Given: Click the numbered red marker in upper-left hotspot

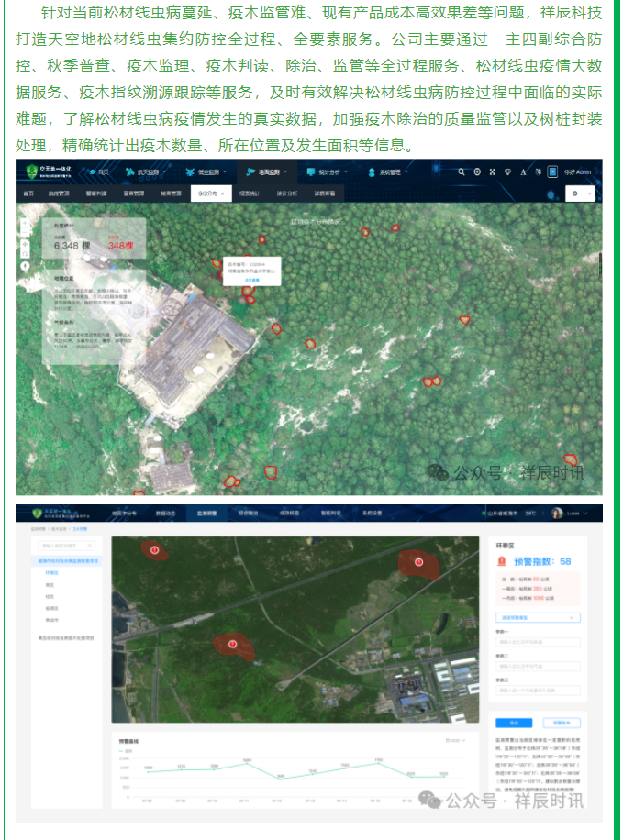Looking at the screenshot, I should [x=154, y=551].
